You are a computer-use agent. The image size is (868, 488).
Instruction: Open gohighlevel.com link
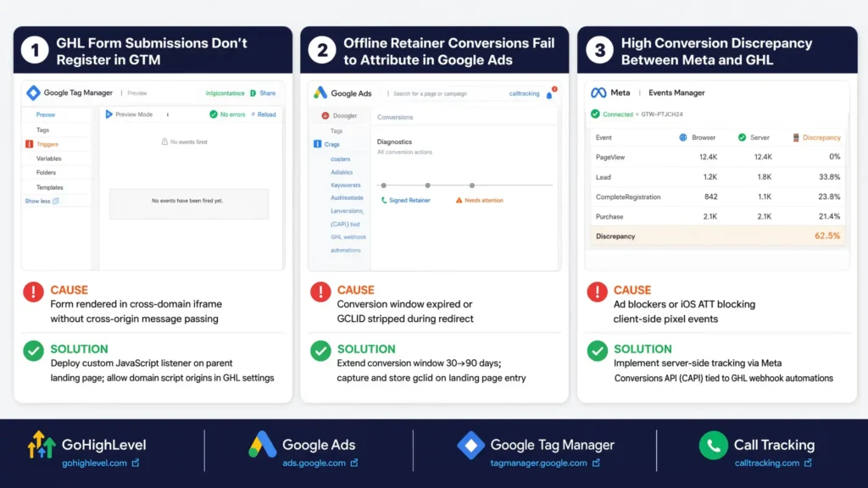tap(94, 463)
